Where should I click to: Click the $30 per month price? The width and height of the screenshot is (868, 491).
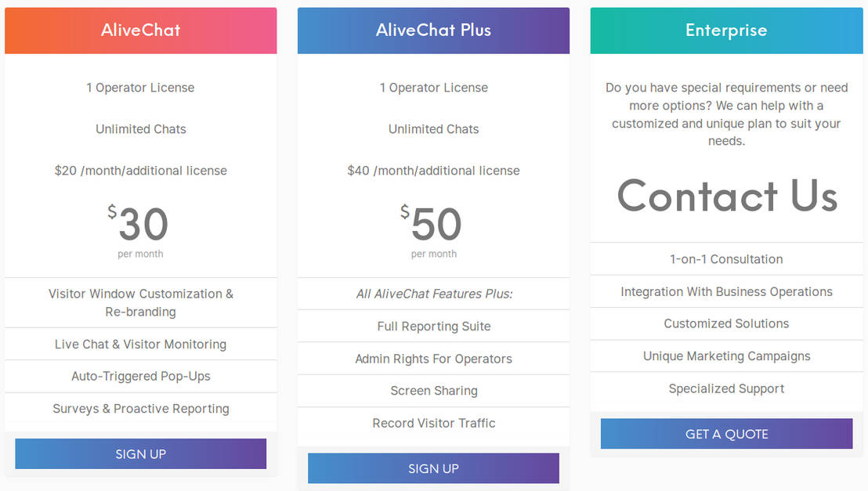pos(140,226)
